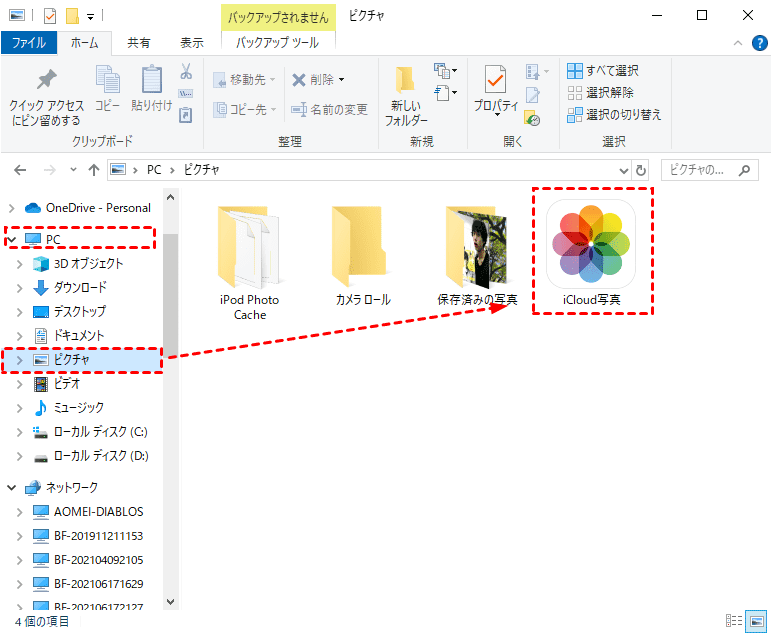Collapse the ネットワーク tree node
The width and height of the screenshot is (772, 634).
coord(12,488)
